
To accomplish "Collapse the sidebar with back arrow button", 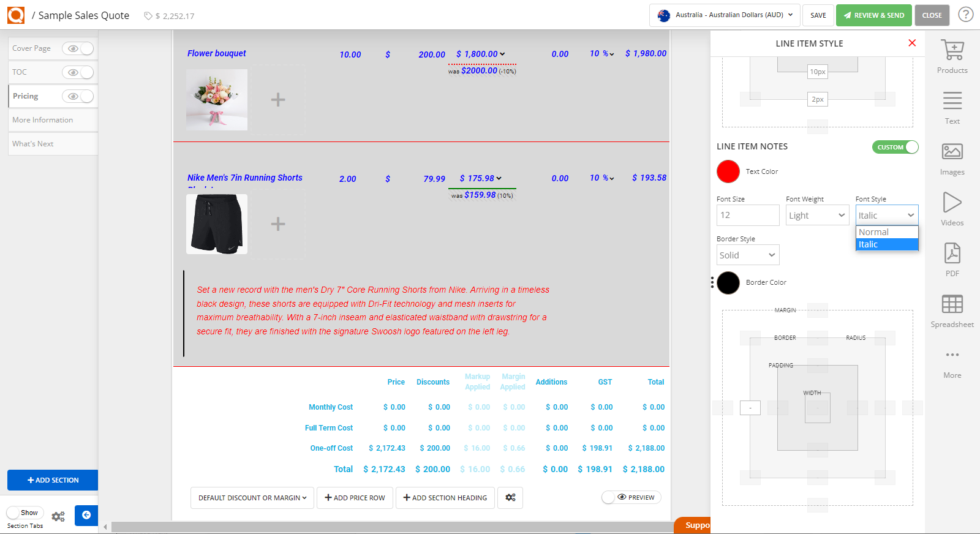I will 86,515.
